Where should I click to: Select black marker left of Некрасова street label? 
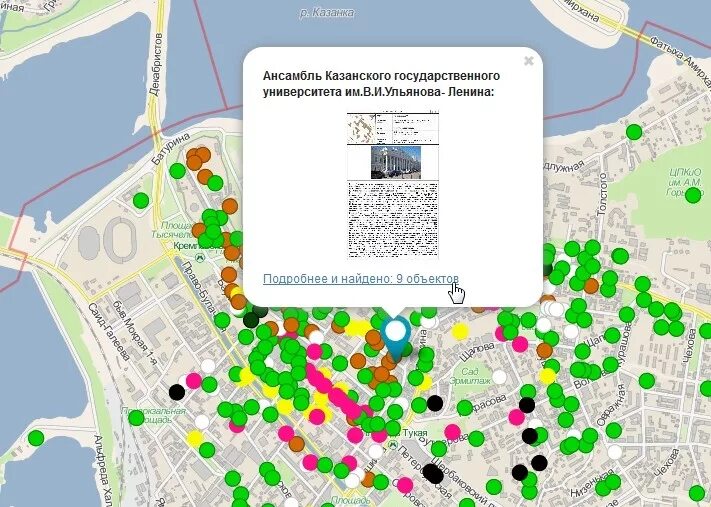[435, 403]
